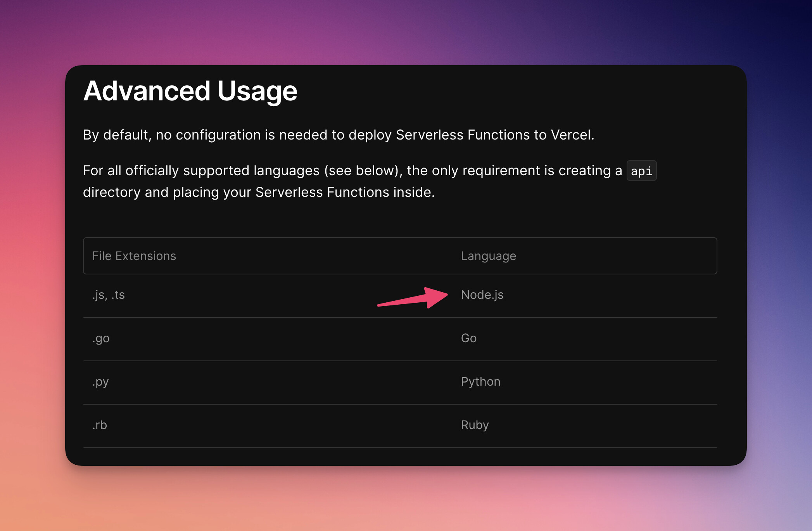812x531 pixels.
Task: Select the .py extension cell
Action: [x=100, y=382]
